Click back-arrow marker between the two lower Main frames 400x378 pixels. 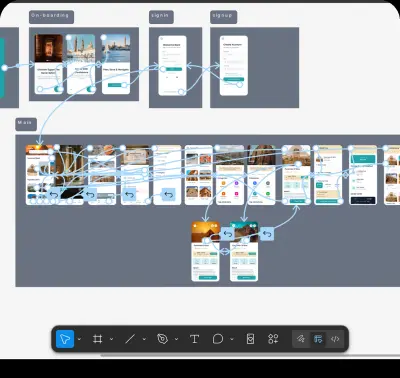[227, 234]
